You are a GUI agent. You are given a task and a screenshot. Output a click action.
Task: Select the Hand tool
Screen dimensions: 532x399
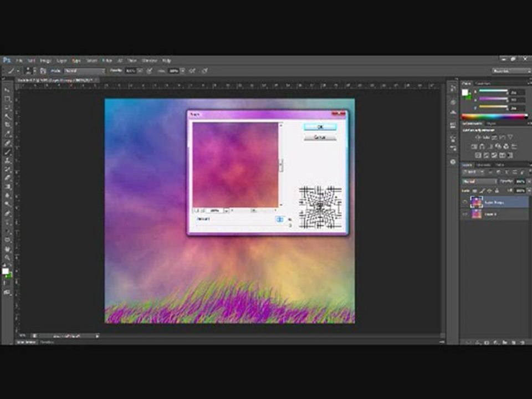point(7,249)
